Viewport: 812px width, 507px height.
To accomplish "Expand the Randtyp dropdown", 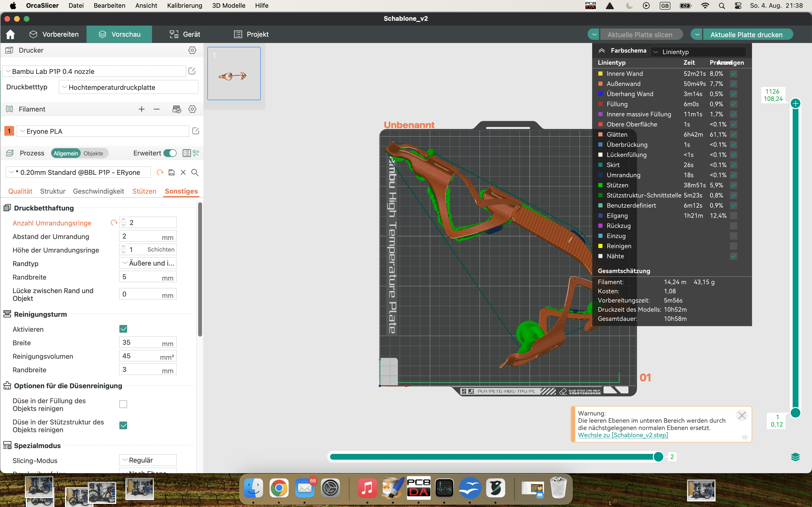I will click(x=148, y=263).
